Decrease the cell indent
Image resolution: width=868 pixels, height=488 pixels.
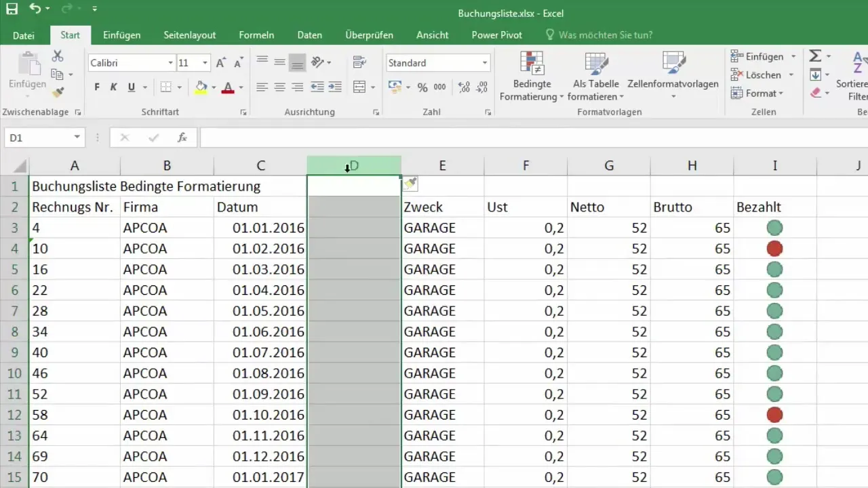click(x=317, y=87)
